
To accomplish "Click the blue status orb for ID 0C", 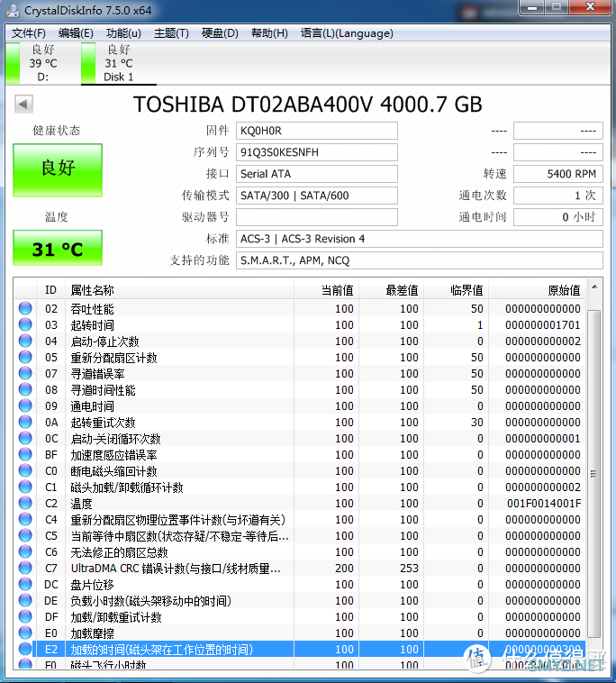I will (x=25, y=438).
